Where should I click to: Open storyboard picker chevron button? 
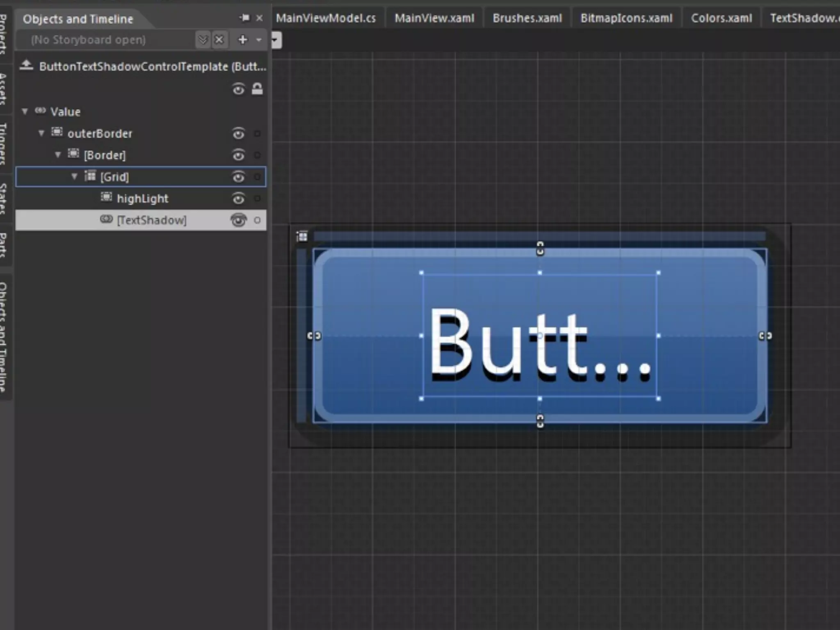pyautogui.click(x=203, y=40)
